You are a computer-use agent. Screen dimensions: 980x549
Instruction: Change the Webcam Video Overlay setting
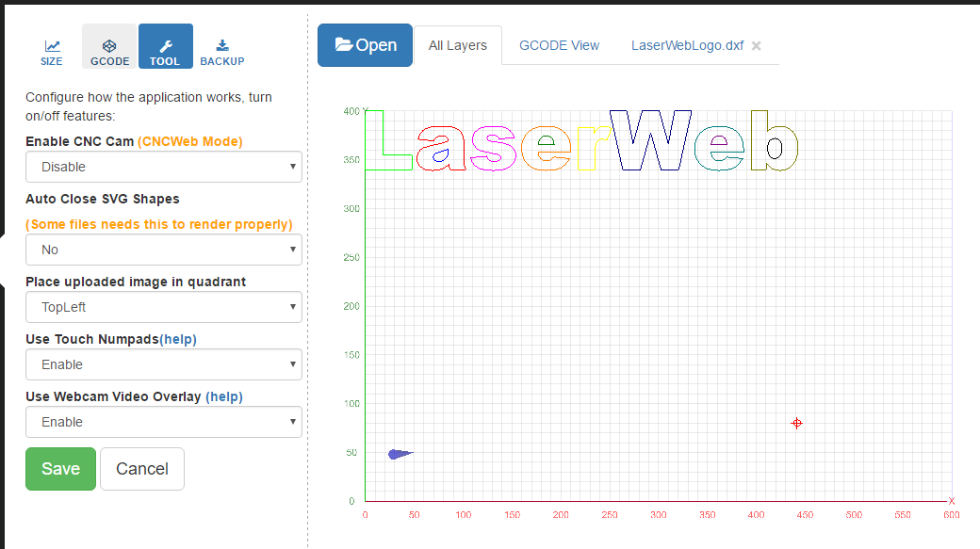coord(163,422)
